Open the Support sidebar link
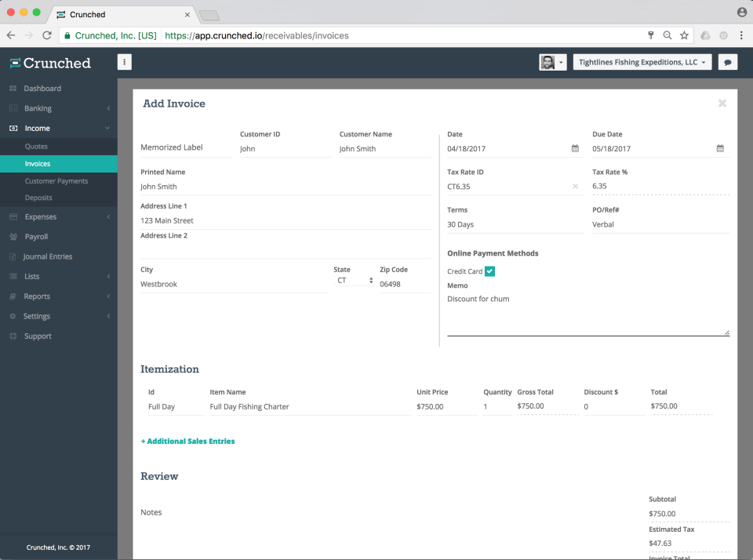 38,336
